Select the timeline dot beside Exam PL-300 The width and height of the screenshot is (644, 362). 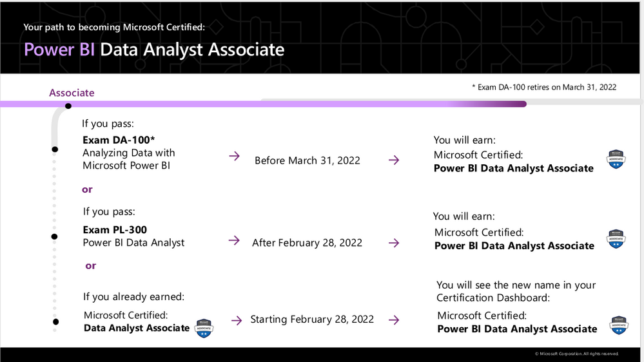tap(55, 236)
